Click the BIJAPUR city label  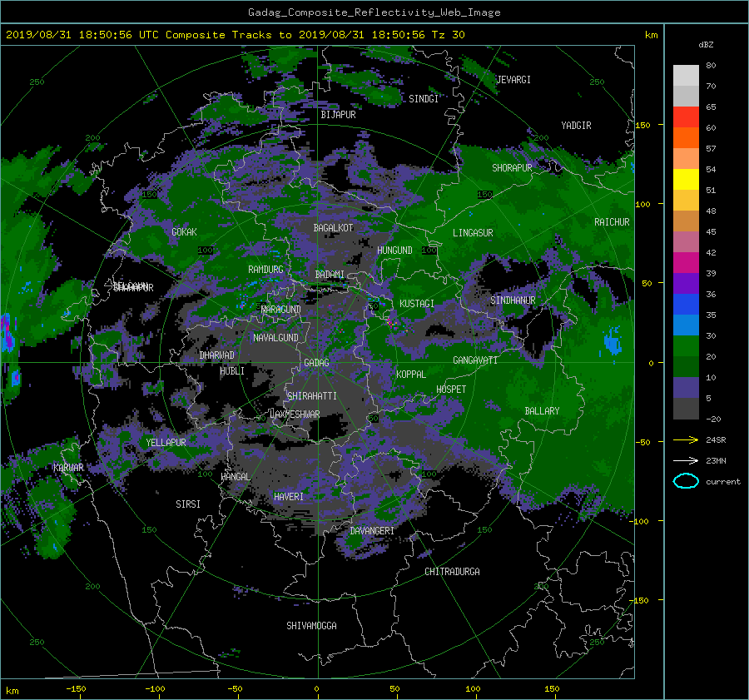[338, 115]
